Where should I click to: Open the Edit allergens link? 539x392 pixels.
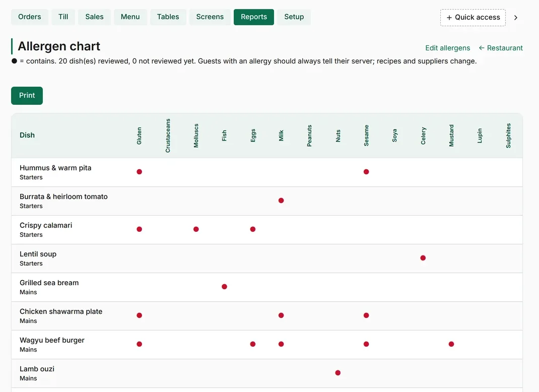tap(447, 48)
